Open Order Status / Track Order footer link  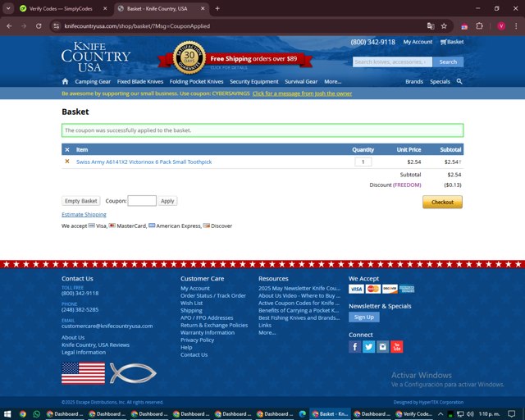213,296
